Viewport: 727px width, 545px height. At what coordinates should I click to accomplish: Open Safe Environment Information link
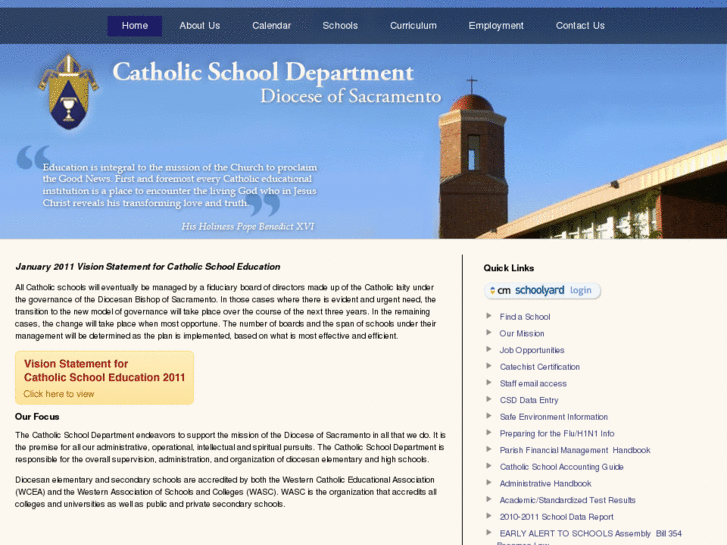pos(554,417)
